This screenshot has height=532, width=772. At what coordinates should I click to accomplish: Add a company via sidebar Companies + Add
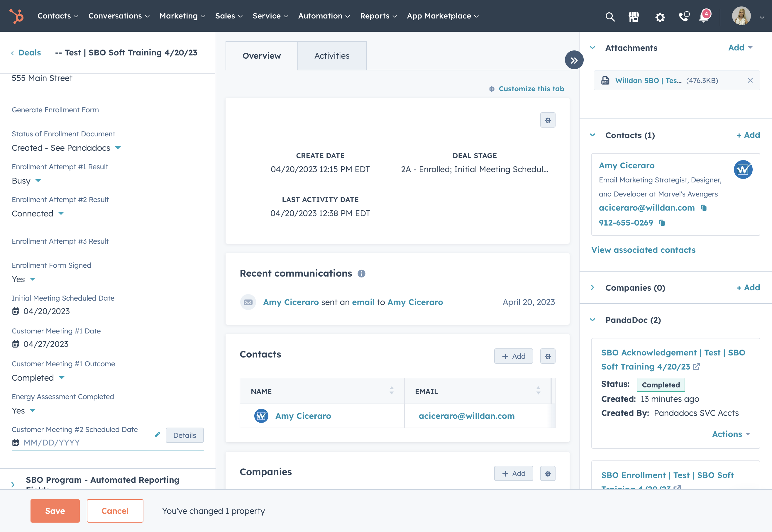point(748,287)
